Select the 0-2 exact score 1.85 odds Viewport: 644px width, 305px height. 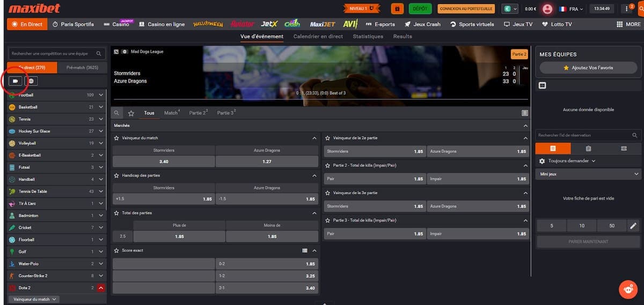[x=267, y=264]
